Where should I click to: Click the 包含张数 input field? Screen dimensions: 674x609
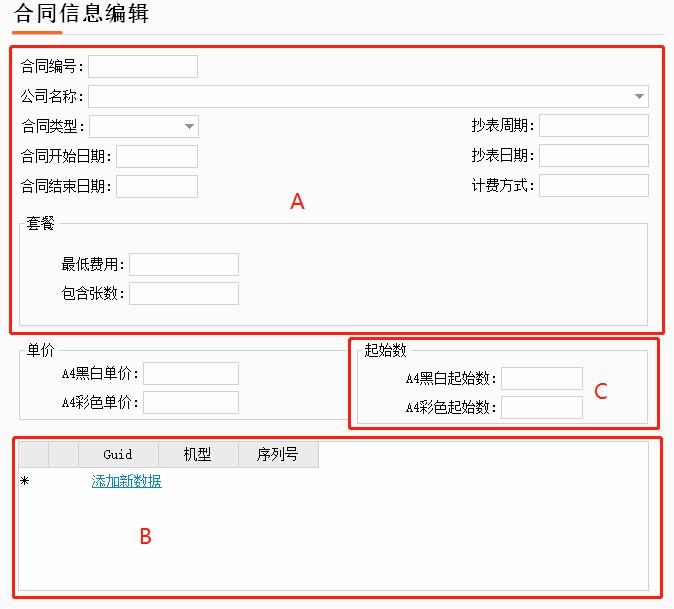click(184, 294)
